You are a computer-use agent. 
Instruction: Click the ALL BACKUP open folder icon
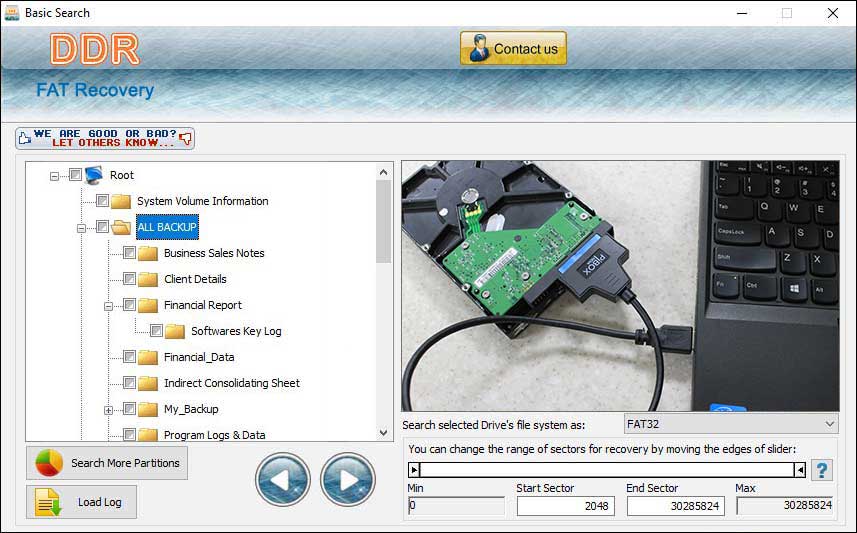pos(121,227)
